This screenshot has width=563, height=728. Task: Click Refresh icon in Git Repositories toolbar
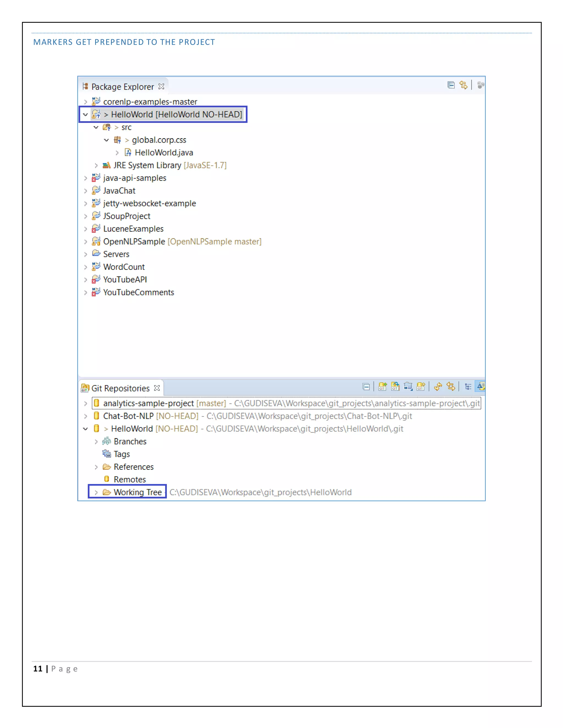(438, 386)
